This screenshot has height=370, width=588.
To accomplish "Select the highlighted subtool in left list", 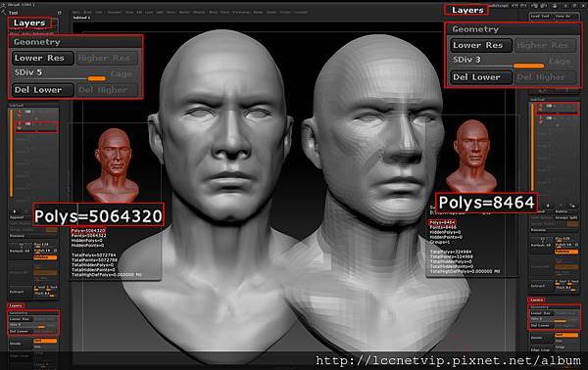I will (x=36, y=126).
